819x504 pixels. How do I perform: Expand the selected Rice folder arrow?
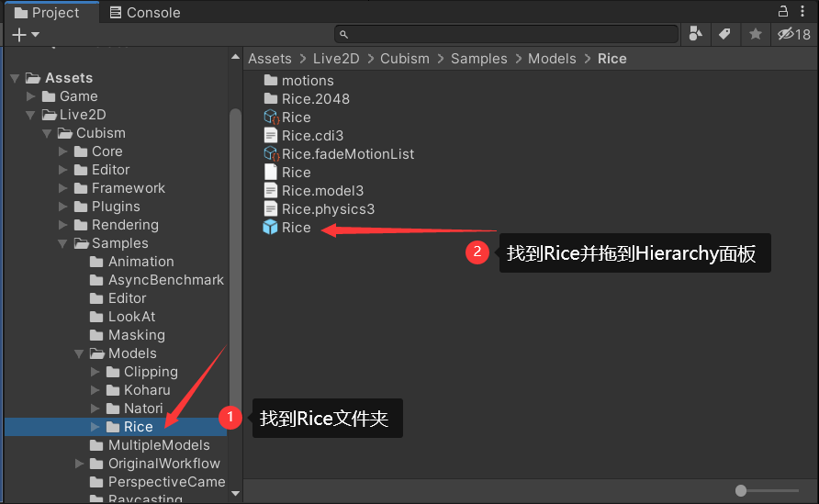[x=95, y=427]
